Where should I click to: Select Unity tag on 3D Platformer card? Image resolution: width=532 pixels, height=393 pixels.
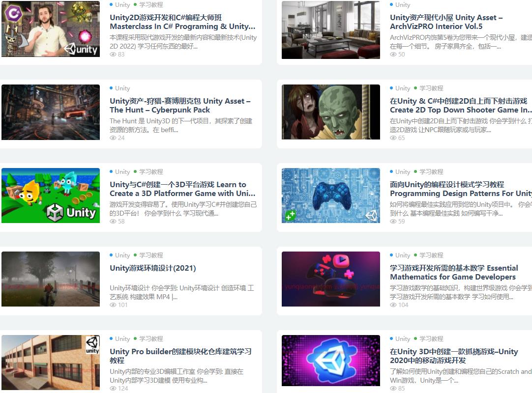[122, 171]
